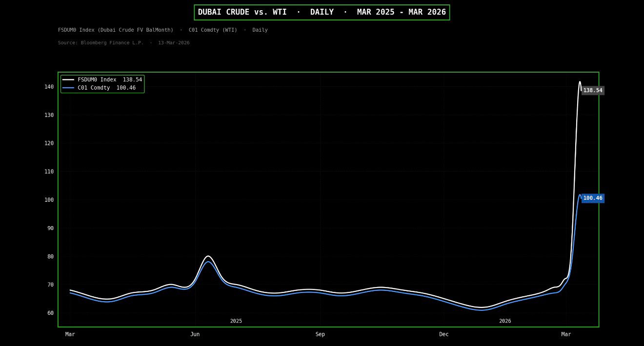
Task: Click the June price peak near 80
Action: [208, 256]
